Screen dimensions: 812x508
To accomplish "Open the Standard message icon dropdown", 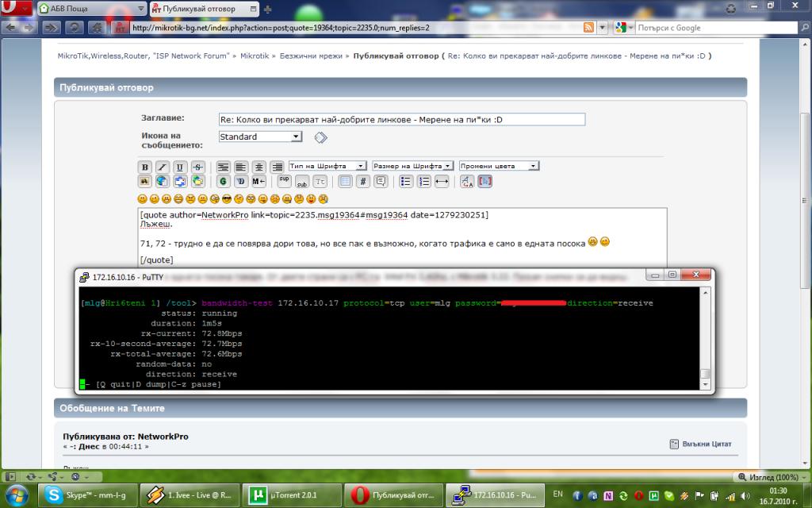I will point(260,137).
